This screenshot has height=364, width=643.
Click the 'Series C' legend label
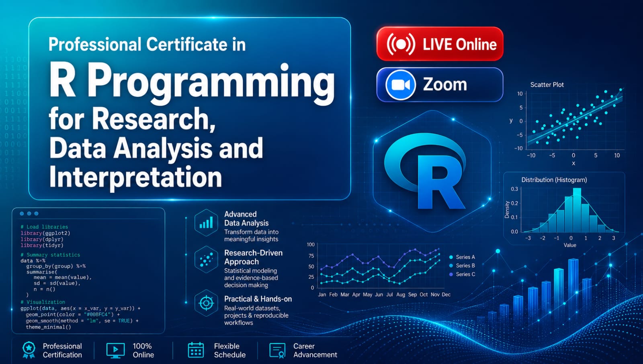point(465,274)
